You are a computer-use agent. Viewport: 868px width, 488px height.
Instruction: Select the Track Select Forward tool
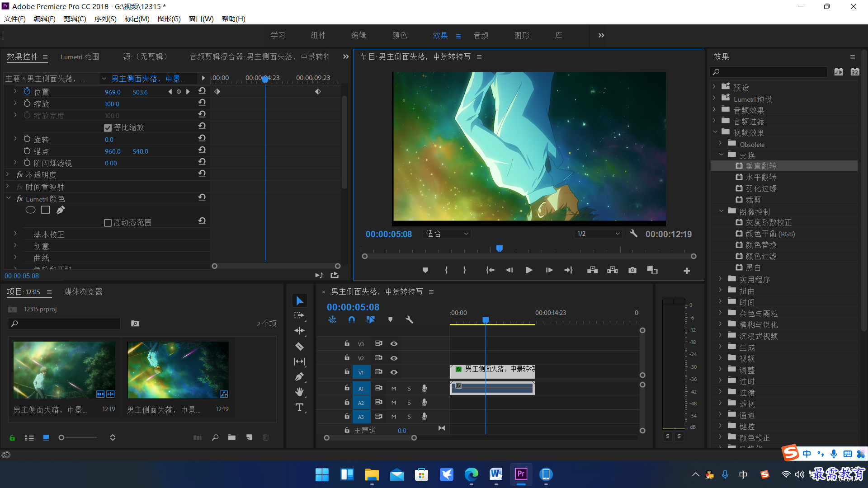click(x=299, y=316)
